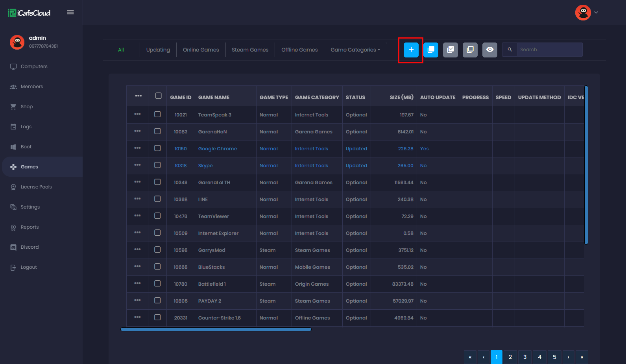Open the user avatar dropdown at top right
Viewport: 626px width, 364px height.
(x=586, y=13)
